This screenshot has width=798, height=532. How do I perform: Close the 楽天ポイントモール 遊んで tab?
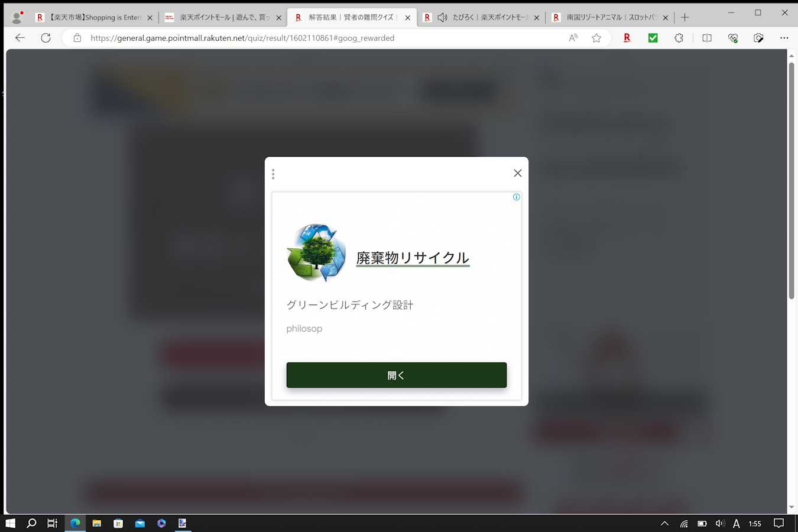pyautogui.click(x=278, y=18)
